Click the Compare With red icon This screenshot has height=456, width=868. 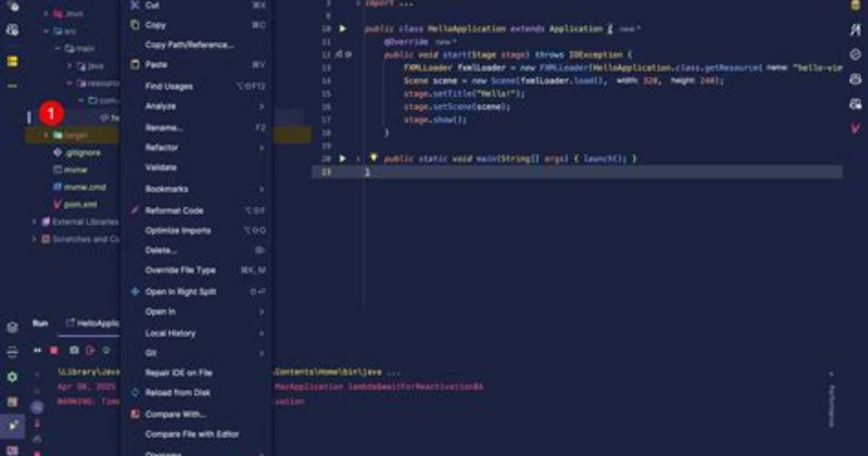135,414
